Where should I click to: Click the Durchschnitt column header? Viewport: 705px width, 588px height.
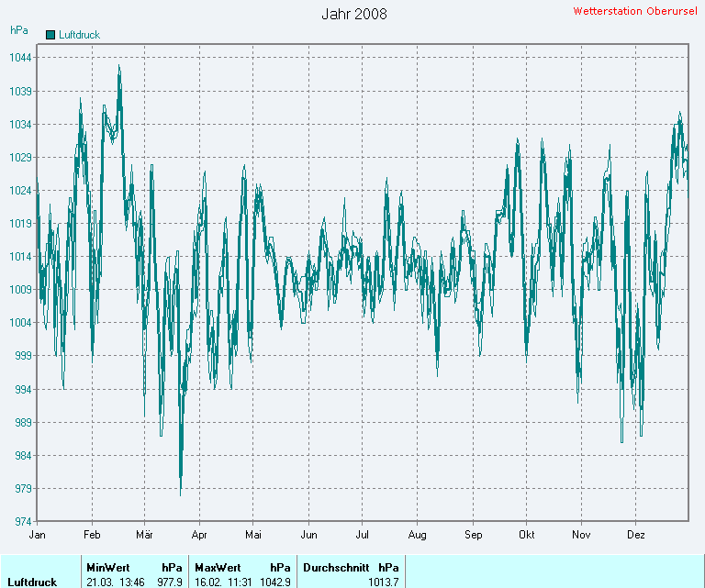click(x=336, y=568)
